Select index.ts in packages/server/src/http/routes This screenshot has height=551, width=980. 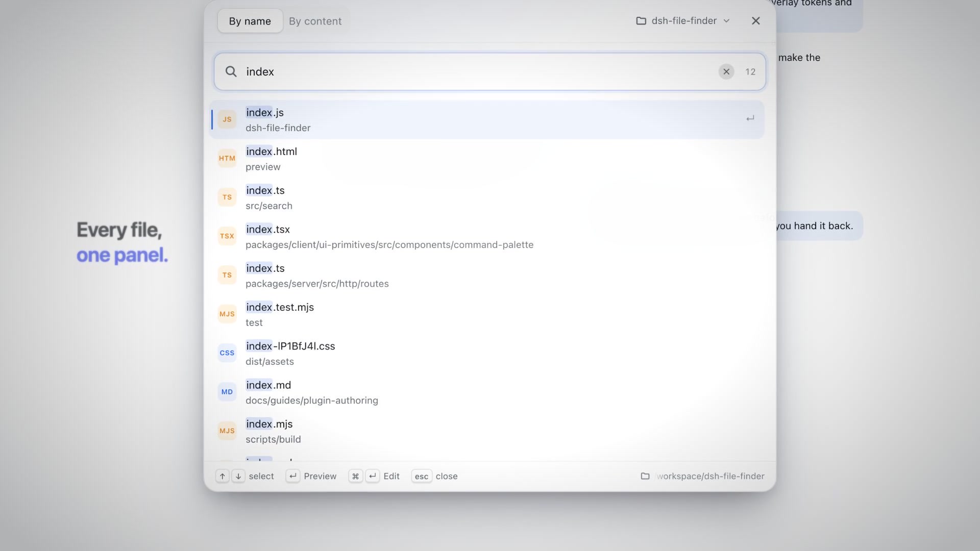point(487,275)
